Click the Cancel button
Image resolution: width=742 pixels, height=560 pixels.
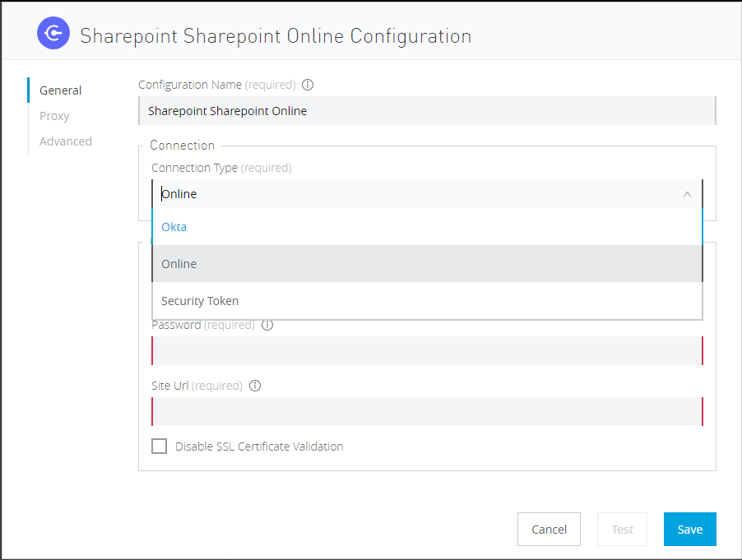549,529
